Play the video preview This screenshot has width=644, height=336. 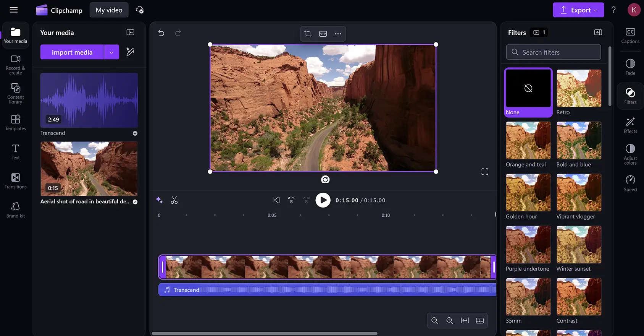[x=323, y=200]
